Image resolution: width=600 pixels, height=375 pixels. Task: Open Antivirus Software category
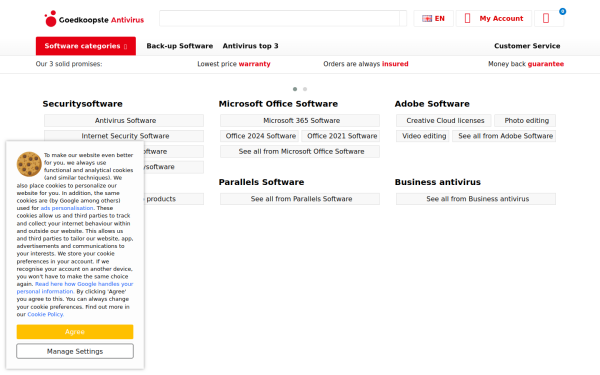[x=124, y=121]
